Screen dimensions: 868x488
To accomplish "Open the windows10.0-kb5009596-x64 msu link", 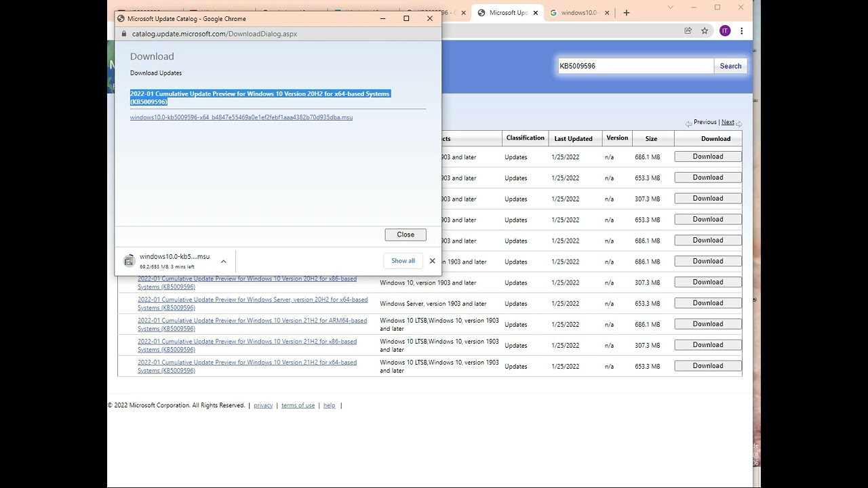I will 241,117.
